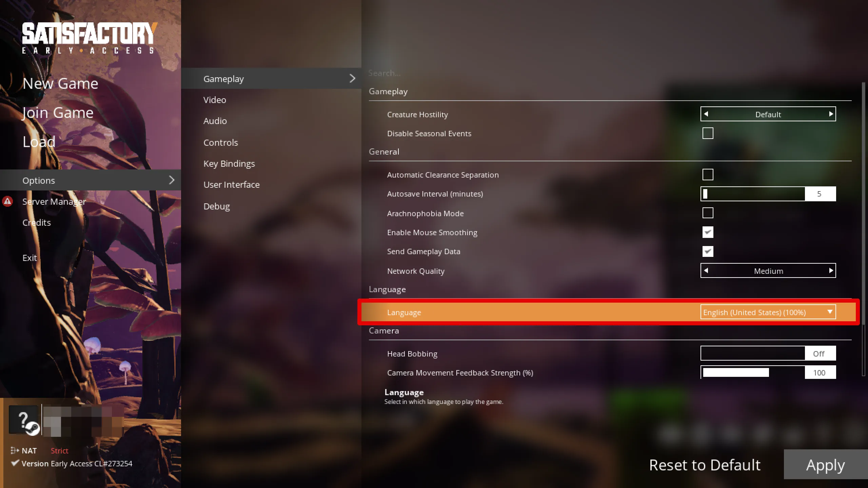The height and width of the screenshot is (488, 868).
Task: Click Reset to Default button
Action: coord(705,464)
